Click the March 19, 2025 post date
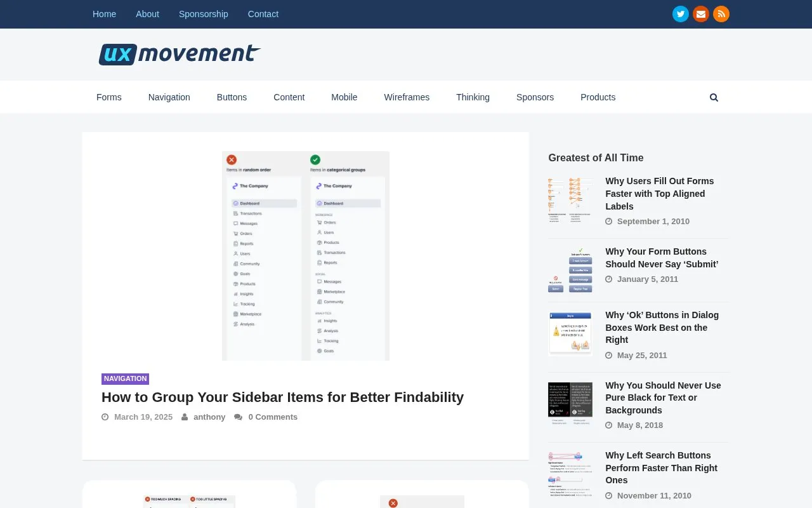Image resolution: width=812 pixels, height=508 pixels. coord(143,417)
